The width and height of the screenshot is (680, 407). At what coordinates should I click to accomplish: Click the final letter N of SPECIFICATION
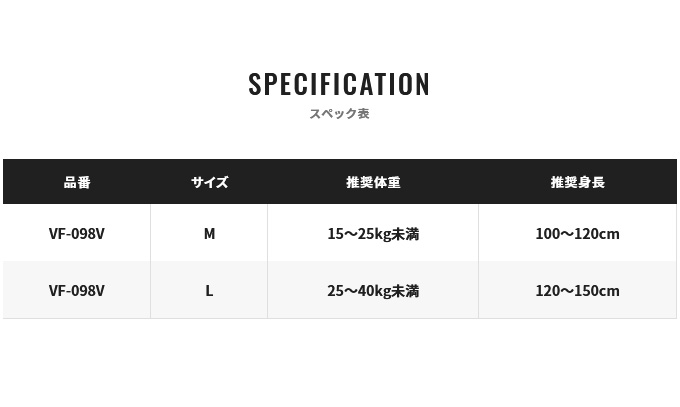click(x=422, y=84)
